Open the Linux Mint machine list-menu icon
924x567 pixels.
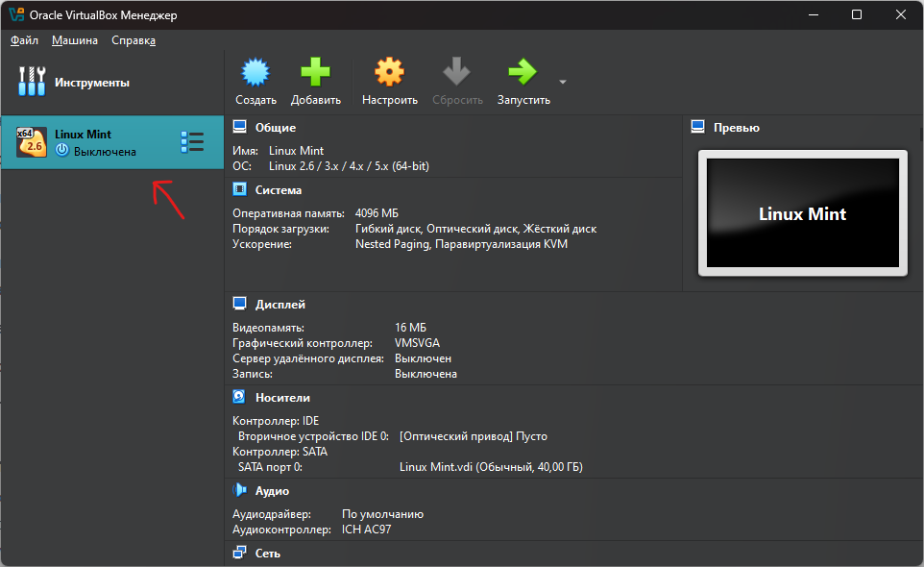coord(192,142)
